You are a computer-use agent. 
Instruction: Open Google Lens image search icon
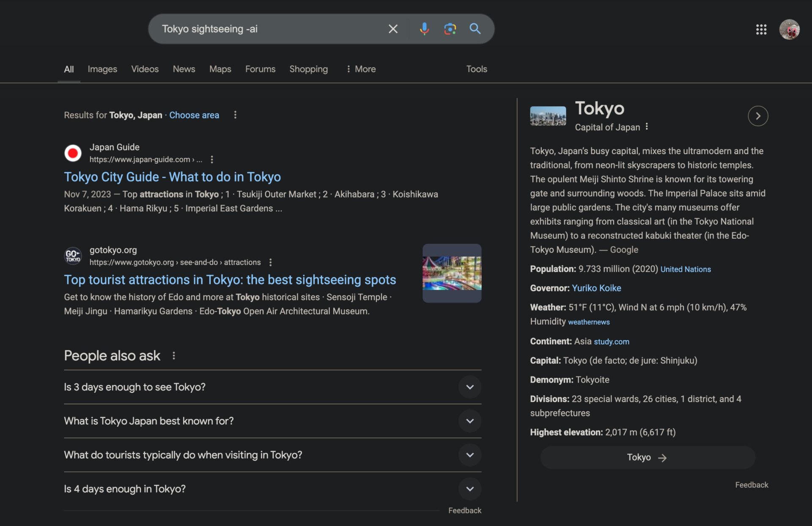coord(450,29)
